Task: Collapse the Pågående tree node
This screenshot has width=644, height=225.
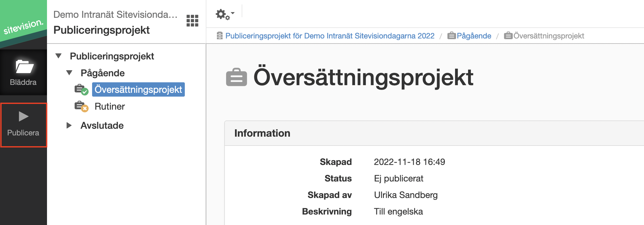Action: point(69,73)
